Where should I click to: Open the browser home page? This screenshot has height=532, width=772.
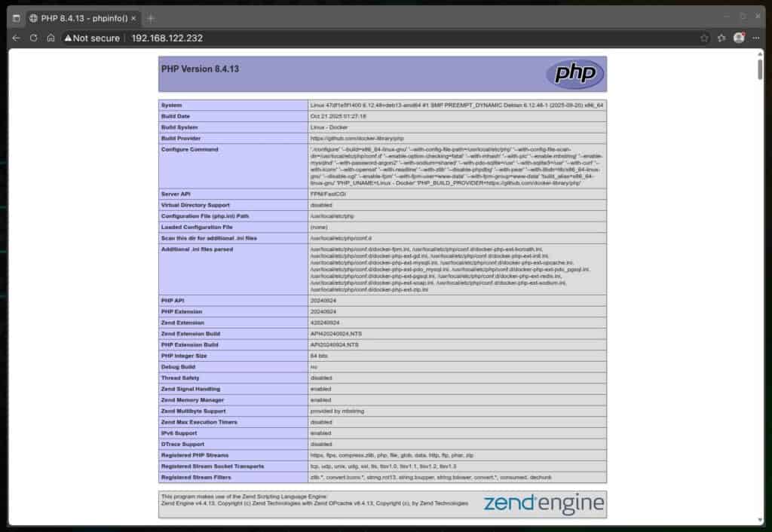50,38
